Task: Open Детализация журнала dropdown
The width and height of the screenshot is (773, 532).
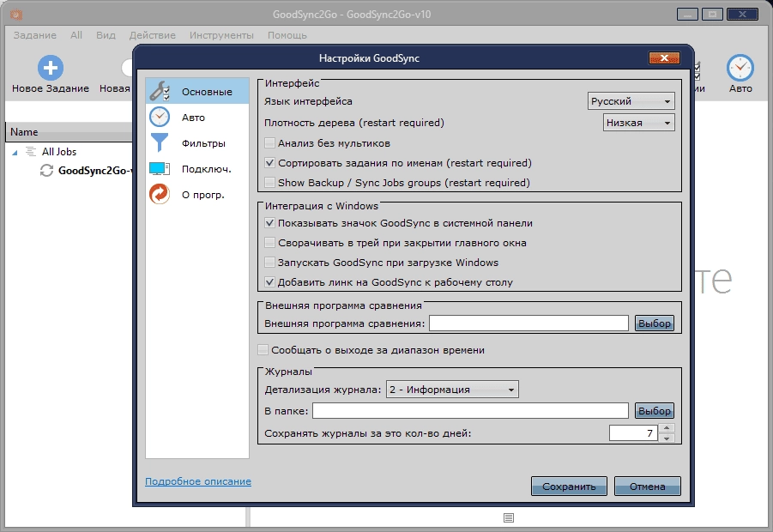Action: click(452, 390)
